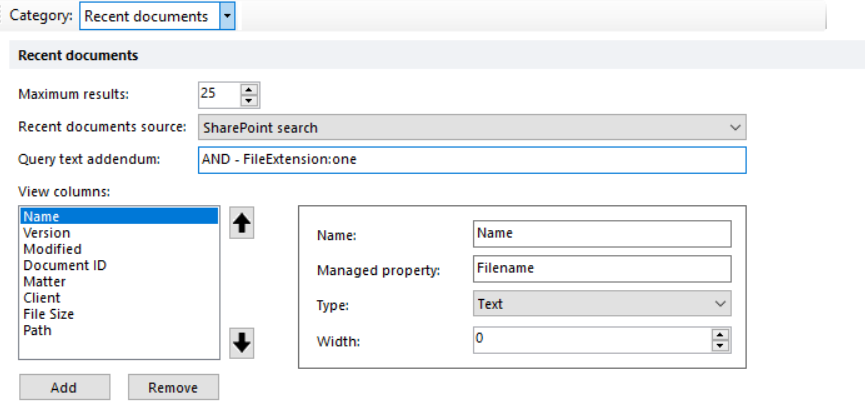Select Name in View columns list

pyautogui.click(x=119, y=216)
